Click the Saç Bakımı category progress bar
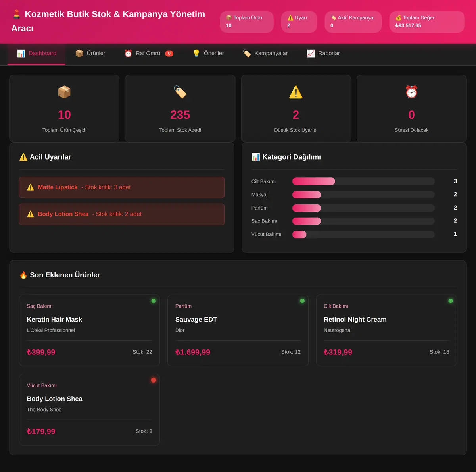476x472 pixels. [363, 221]
